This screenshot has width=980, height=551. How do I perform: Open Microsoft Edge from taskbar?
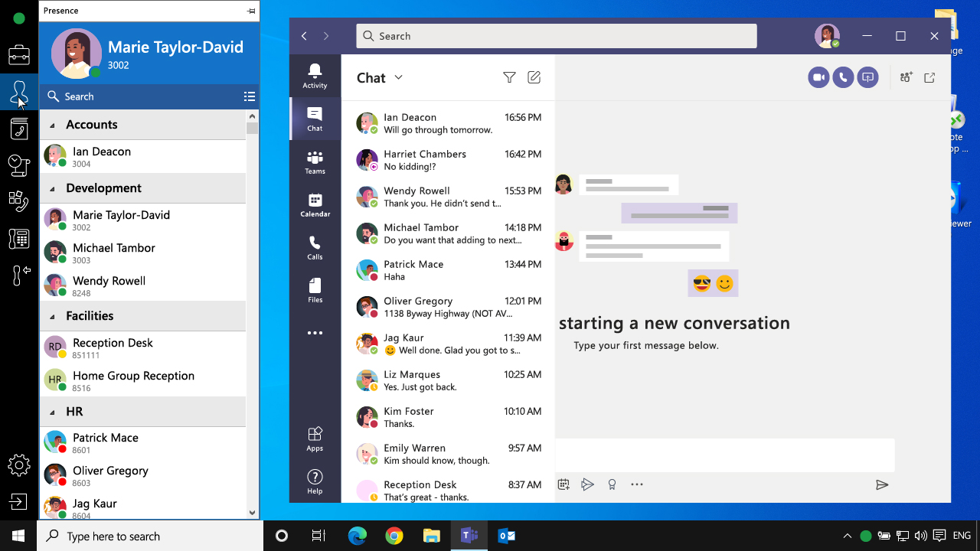coord(358,536)
